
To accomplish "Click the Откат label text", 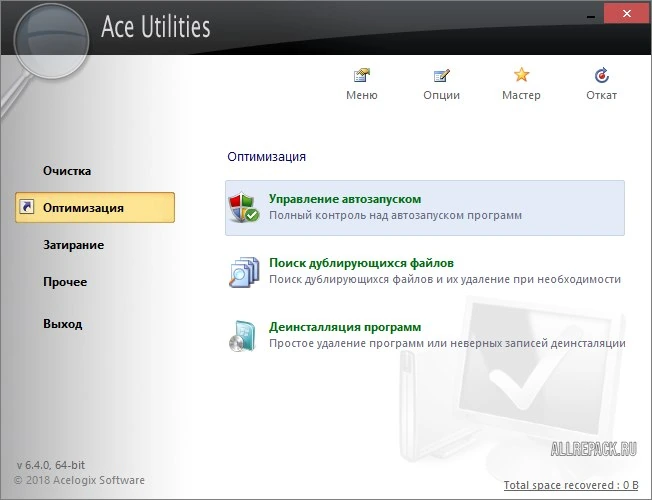I will pos(601,95).
